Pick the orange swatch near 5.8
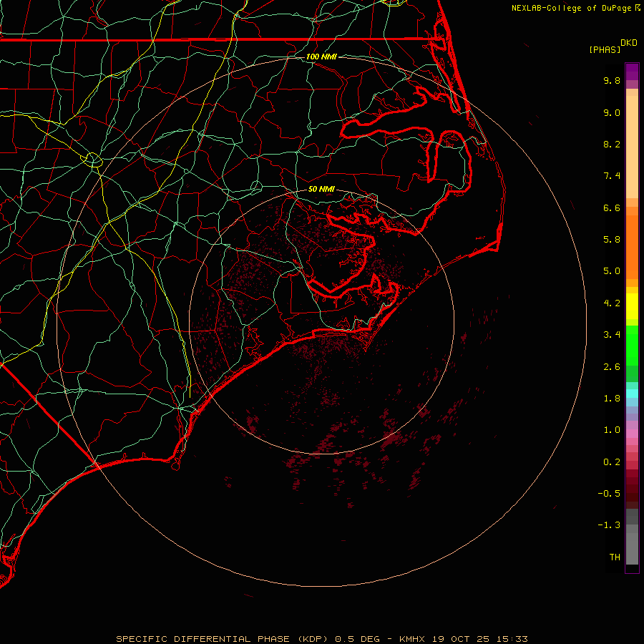 pyautogui.click(x=632, y=240)
